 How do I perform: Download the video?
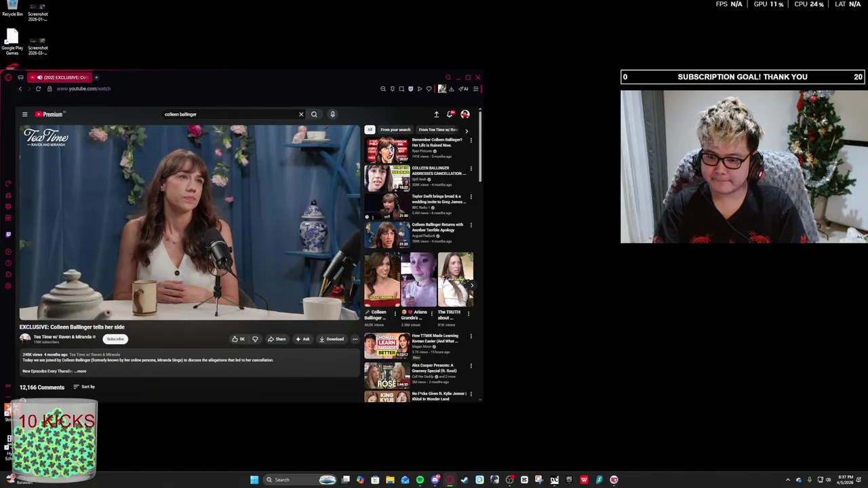point(332,339)
